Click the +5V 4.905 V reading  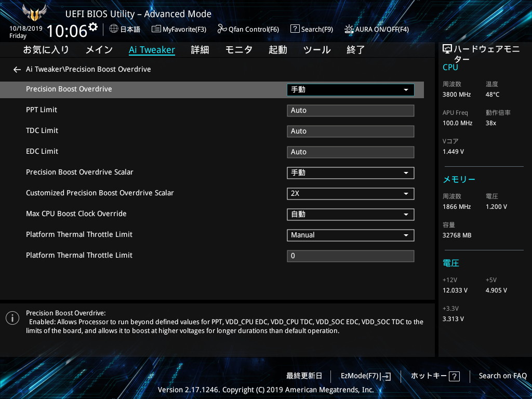(496, 290)
